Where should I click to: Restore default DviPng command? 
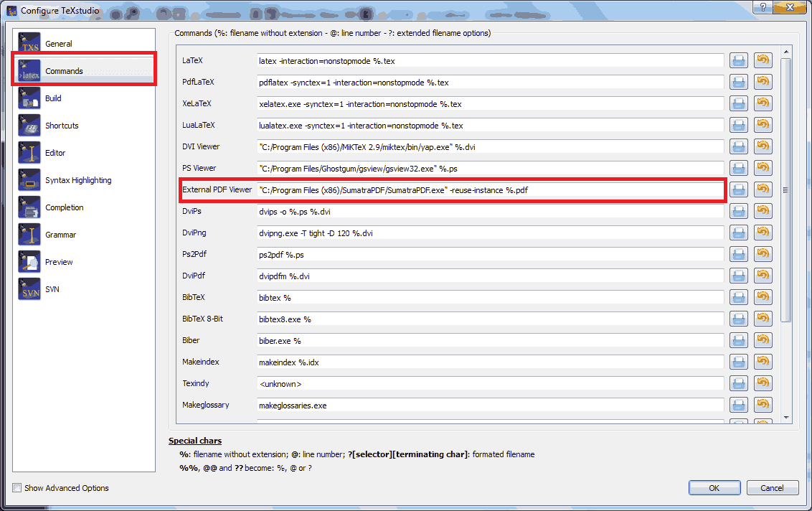763,233
